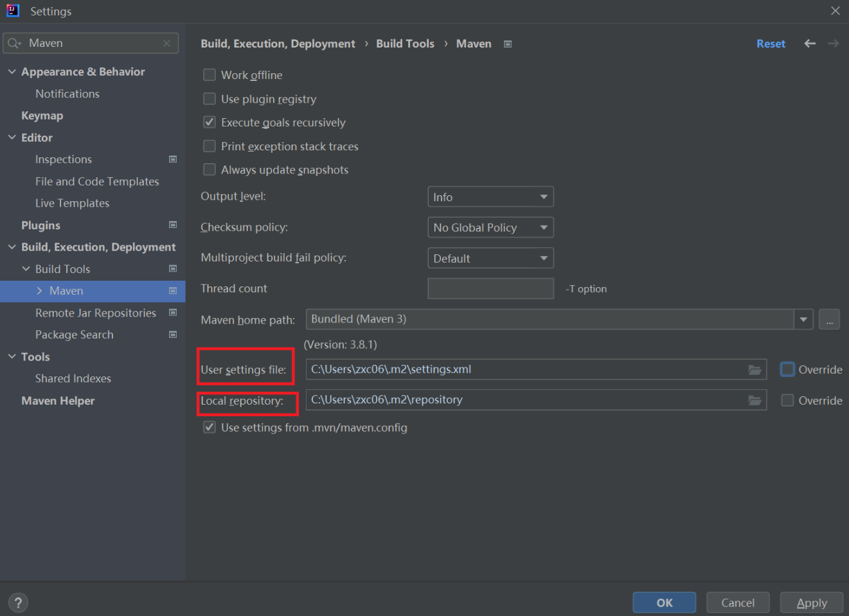Collapse Build, Execution, Deployment node
Screen dimensions: 849x616
(x=12, y=247)
